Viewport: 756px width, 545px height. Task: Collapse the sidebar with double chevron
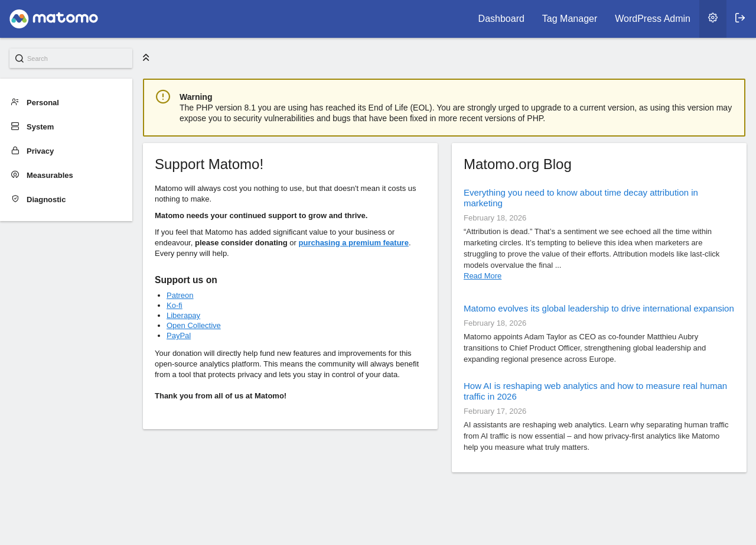146,57
